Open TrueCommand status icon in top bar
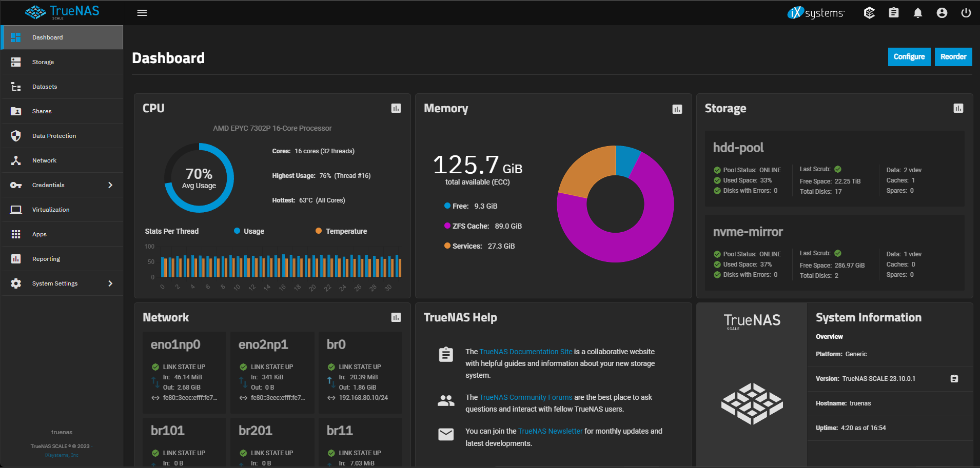This screenshot has width=980, height=468. click(869, 13)
